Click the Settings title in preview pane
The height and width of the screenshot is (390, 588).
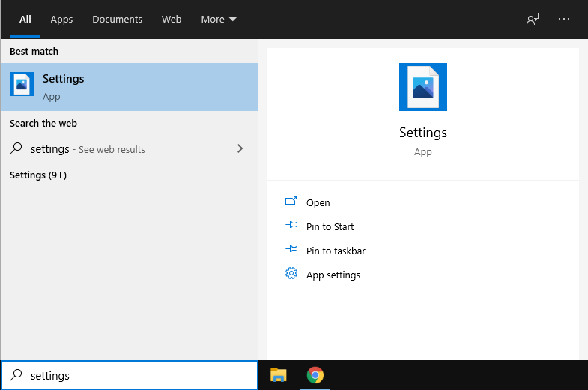423,133
